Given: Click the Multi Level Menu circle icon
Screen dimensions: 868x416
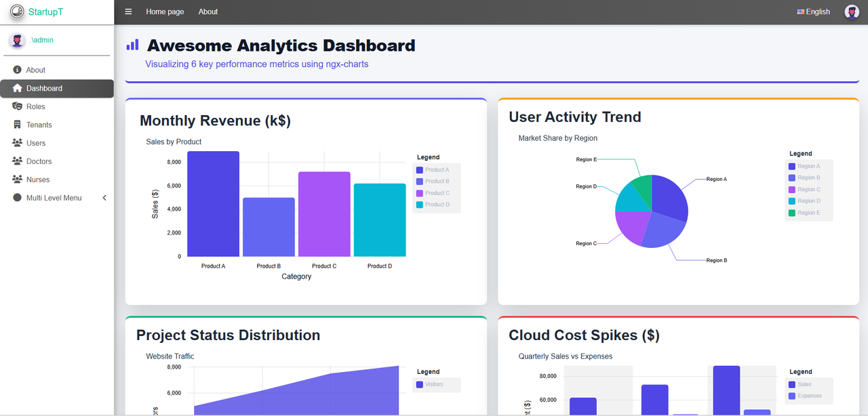Looking at the screenshot, I should coord(17,198).
